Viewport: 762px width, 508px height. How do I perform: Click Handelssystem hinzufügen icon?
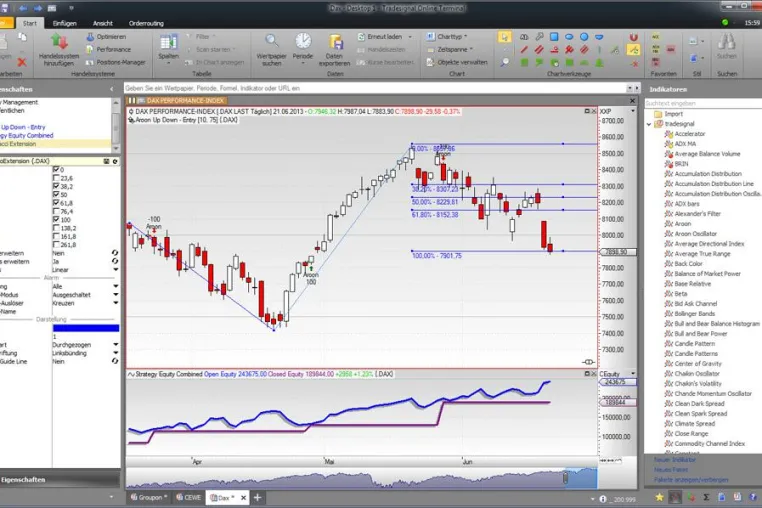[59, 42]
